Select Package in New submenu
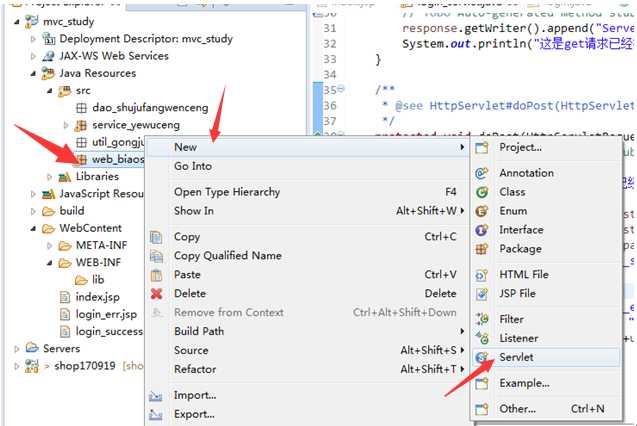The width and height of the screenshot is (637, 426). (x=546, y=249)
